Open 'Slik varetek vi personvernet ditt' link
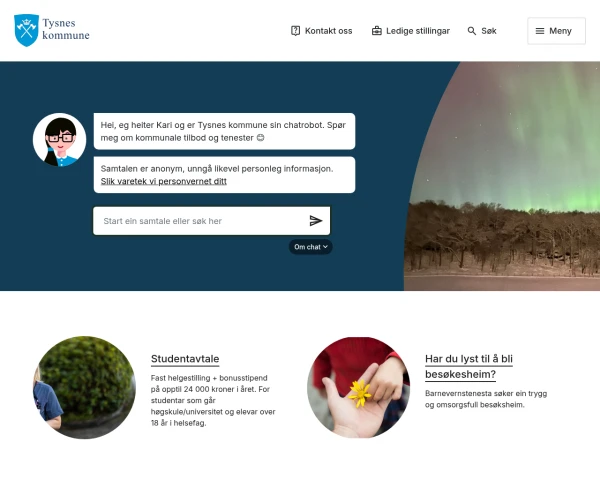The image size is (600, 480). (163, 181)
